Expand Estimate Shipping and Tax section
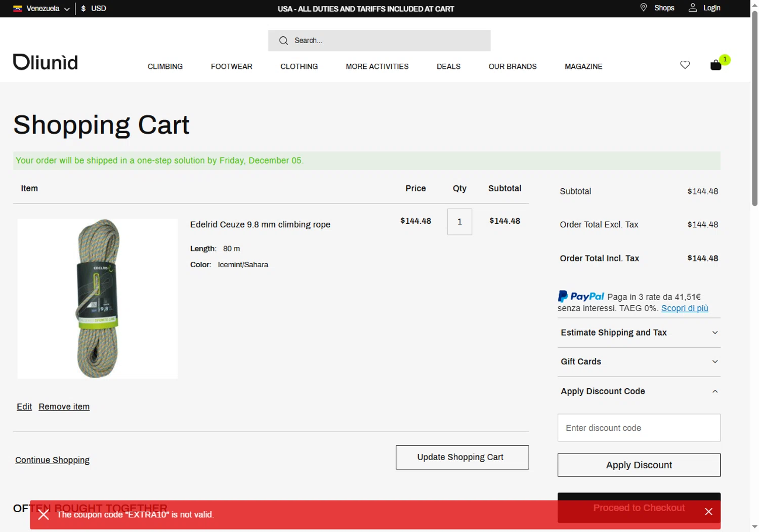Image resolution: width=759 pixels, height=532 pixels. 639,333
